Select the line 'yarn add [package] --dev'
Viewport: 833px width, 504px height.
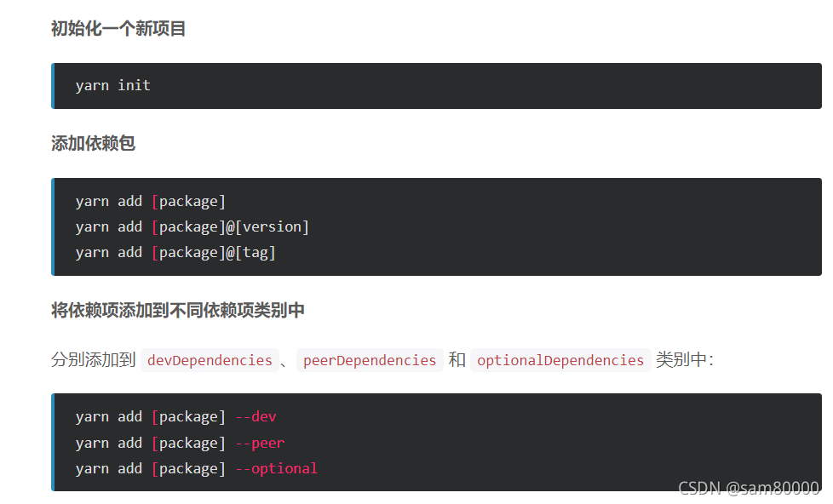[x=175, y=417]
